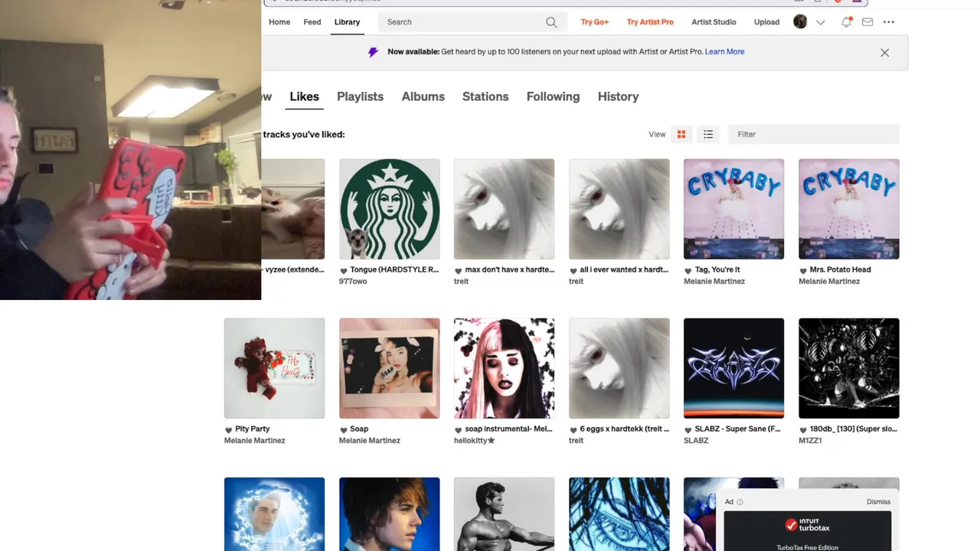Image resolution: width=980 pixels, height=551 pixels.
Task: Click Try Go+ link
Action: pos(595,22)
